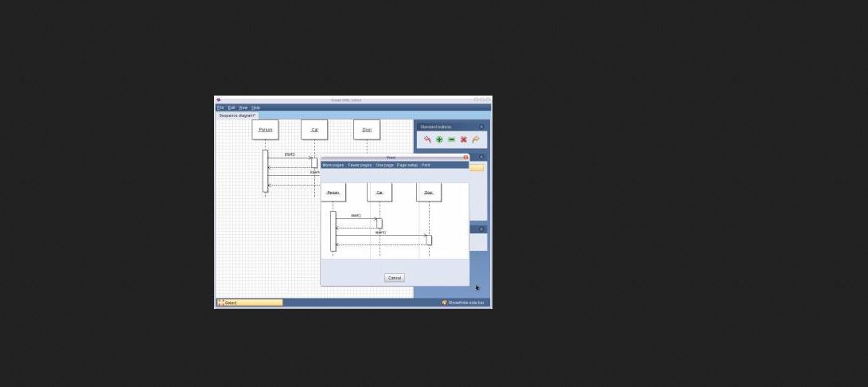Viewport: 868px width, 387px height.
Task: Click the orange redo arrow icon
Action: [476, 139]
